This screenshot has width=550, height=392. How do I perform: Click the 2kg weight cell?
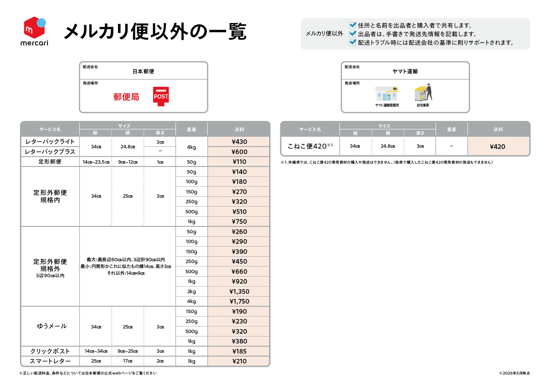191,292
